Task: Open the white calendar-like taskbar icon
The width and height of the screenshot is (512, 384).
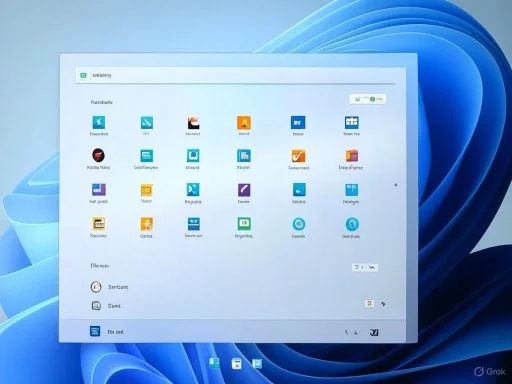Action: coord(237,364)
